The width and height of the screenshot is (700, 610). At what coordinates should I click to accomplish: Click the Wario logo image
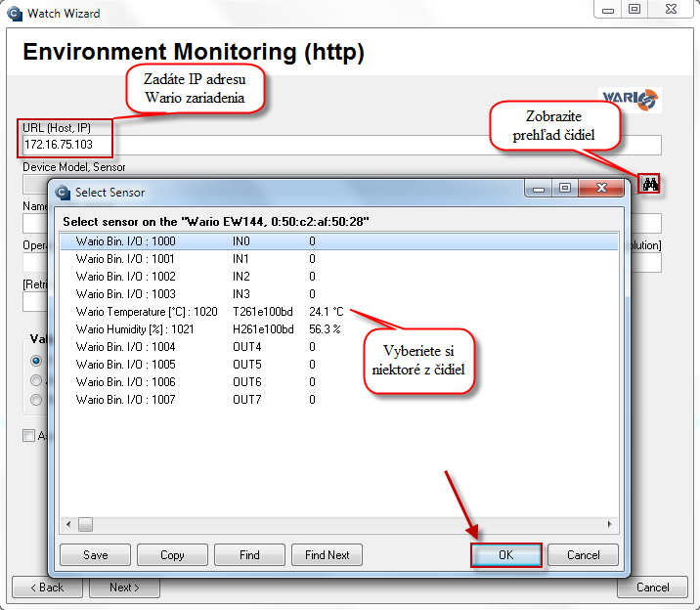tap(630, 100)
